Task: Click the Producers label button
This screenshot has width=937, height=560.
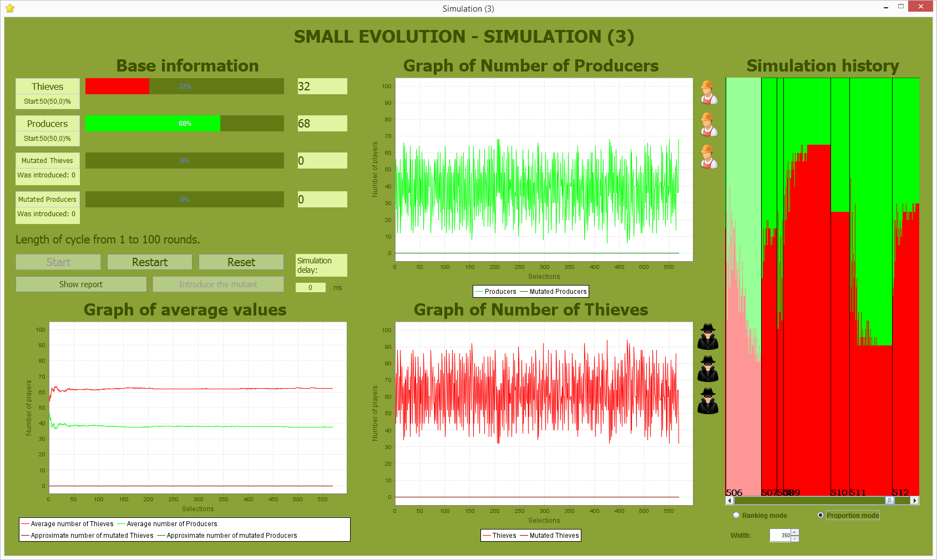Action: (x=48, y=124)
